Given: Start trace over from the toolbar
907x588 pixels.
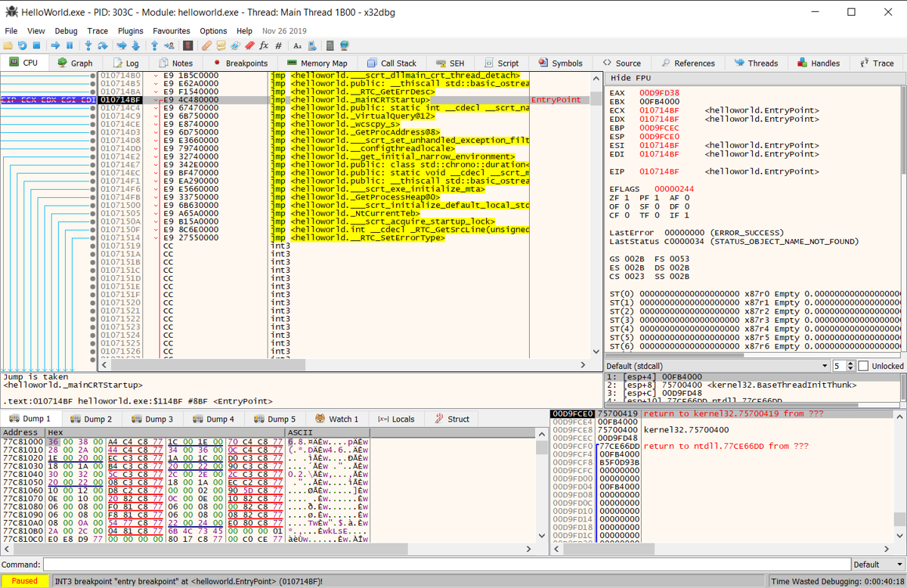Looking at the screenshot, I should coord(136,45).
